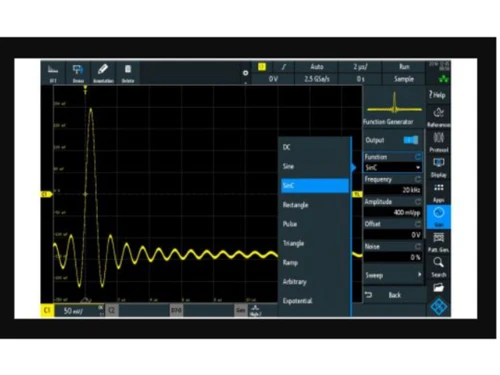Click the trigger level TL marker at right edge
This screenshot has height=375, width=500.
click(x=357, y=194)
